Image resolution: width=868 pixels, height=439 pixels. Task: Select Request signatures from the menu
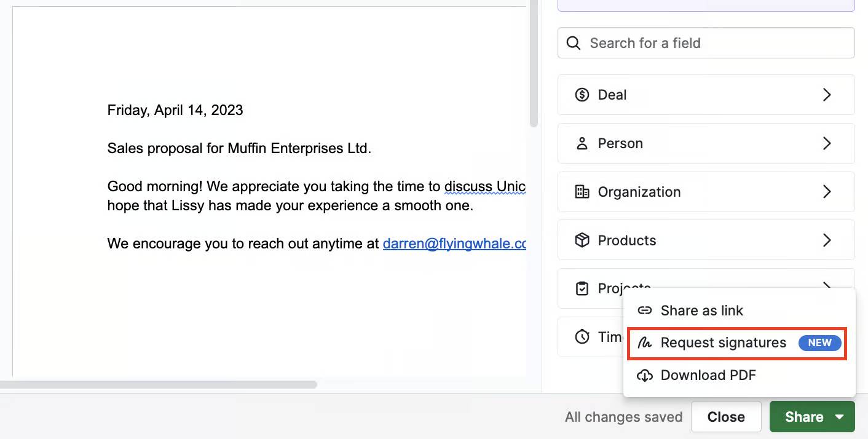click(723, 342)
